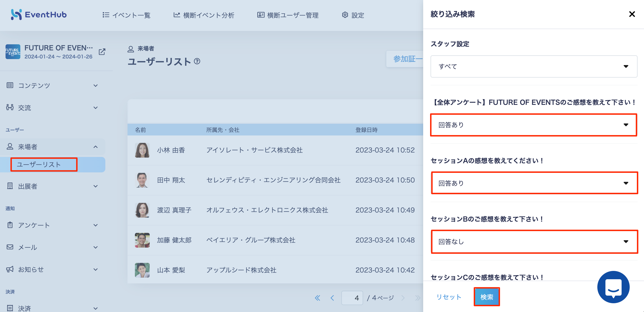Select the 山本 愛梨 name

click(171, 270)
